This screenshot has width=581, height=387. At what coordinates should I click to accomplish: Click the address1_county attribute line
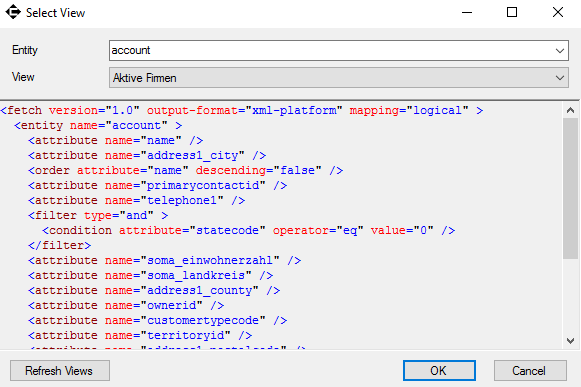(154, 291)
